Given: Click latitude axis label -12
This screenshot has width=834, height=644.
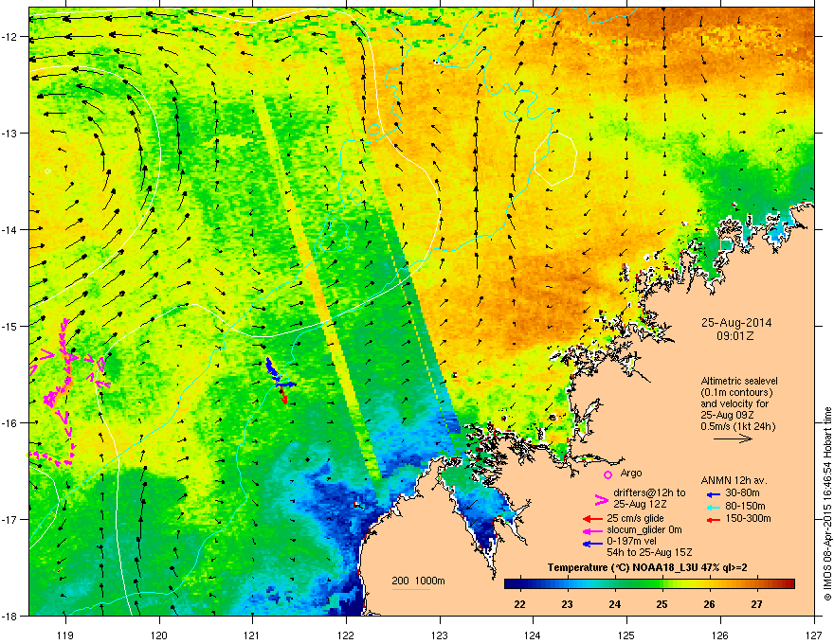Looking at the screenshot, I should tap(10, 36).
